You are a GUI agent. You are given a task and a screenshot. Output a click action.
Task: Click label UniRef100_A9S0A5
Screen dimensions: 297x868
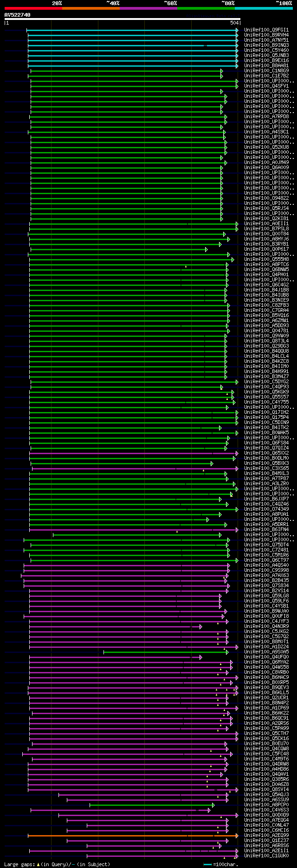266,652
